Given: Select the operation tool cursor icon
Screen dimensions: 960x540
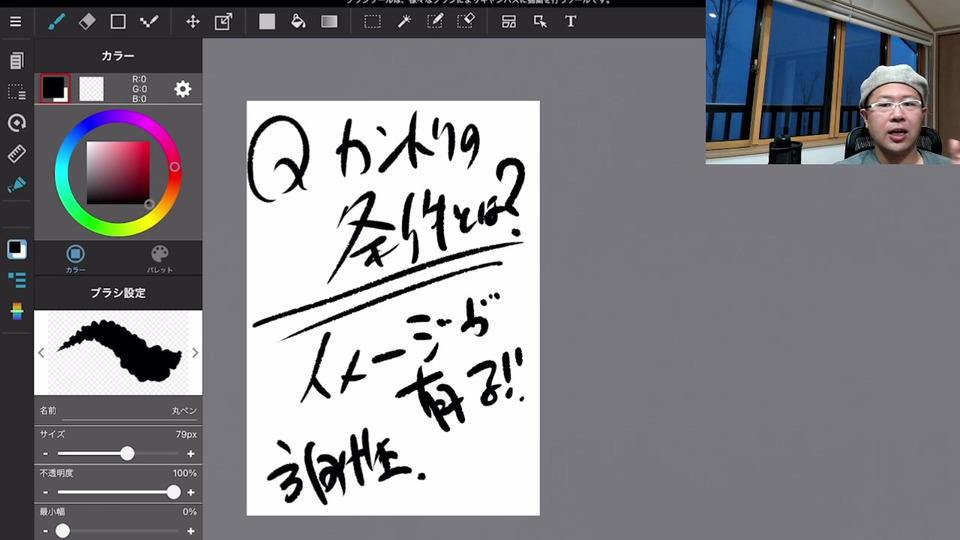Looking at the screenshot, I should [540, 21].
